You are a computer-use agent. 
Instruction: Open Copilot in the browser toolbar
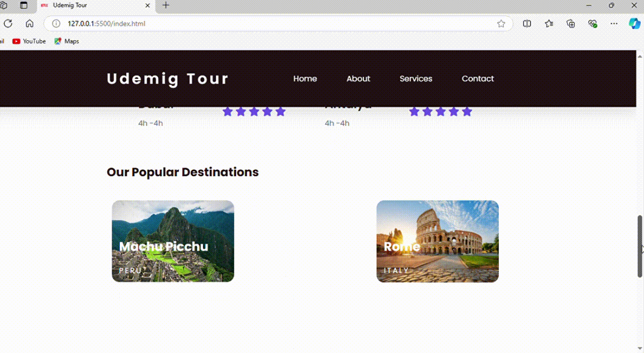pos(634,23)
